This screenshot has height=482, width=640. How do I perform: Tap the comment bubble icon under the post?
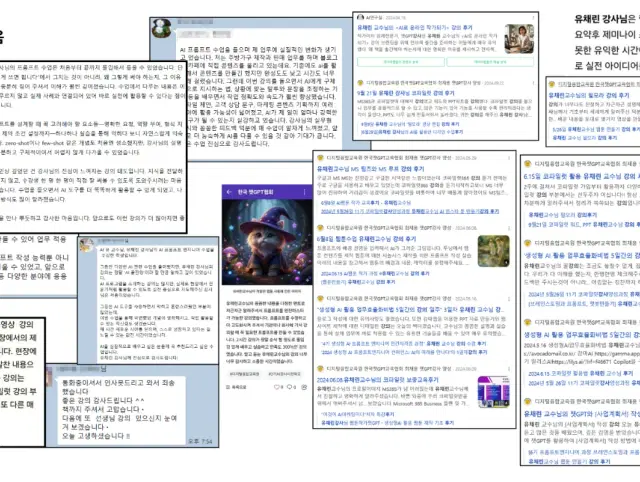pyautogui.click(x=289, y=387)
